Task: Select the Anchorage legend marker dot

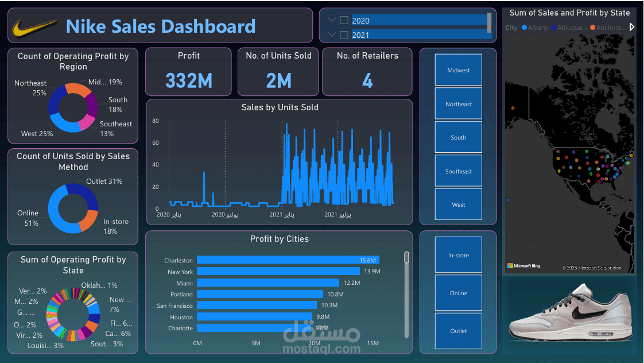Action: click(592, 27)
